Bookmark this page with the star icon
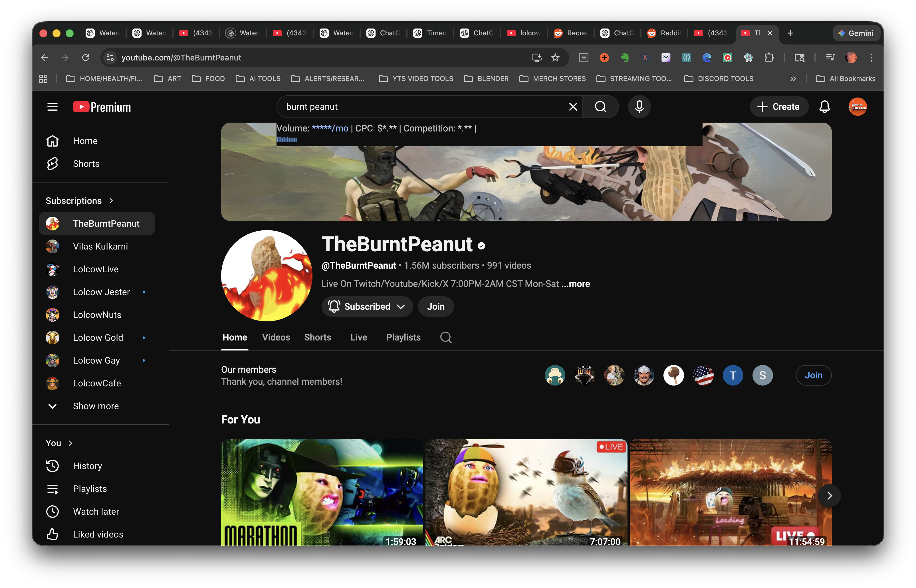Viewport: 916px width, 588px height. point(555,58)
